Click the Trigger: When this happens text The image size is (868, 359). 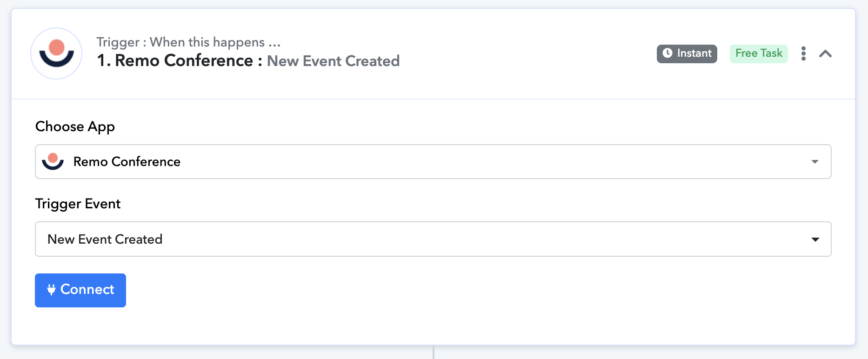pos(188,42)
